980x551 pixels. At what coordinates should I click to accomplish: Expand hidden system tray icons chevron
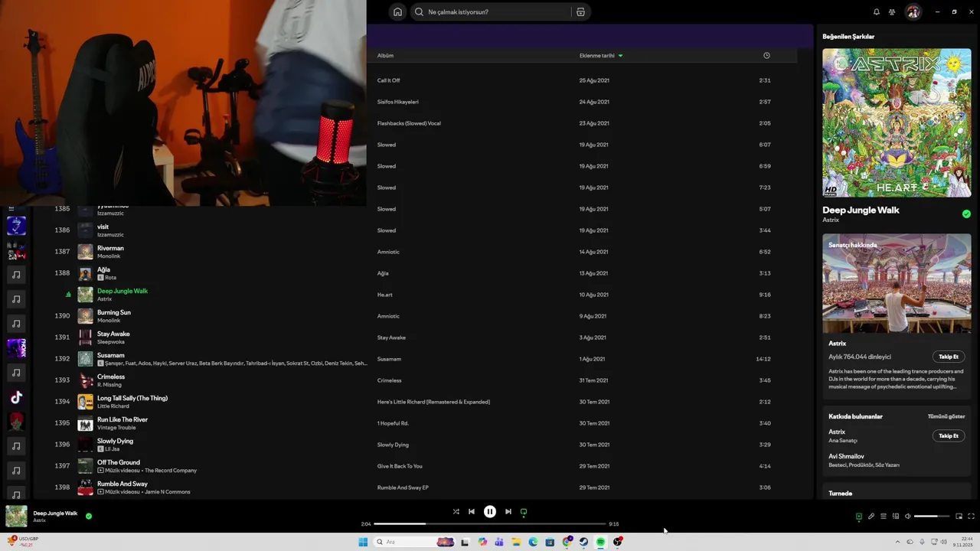[898, 542]
